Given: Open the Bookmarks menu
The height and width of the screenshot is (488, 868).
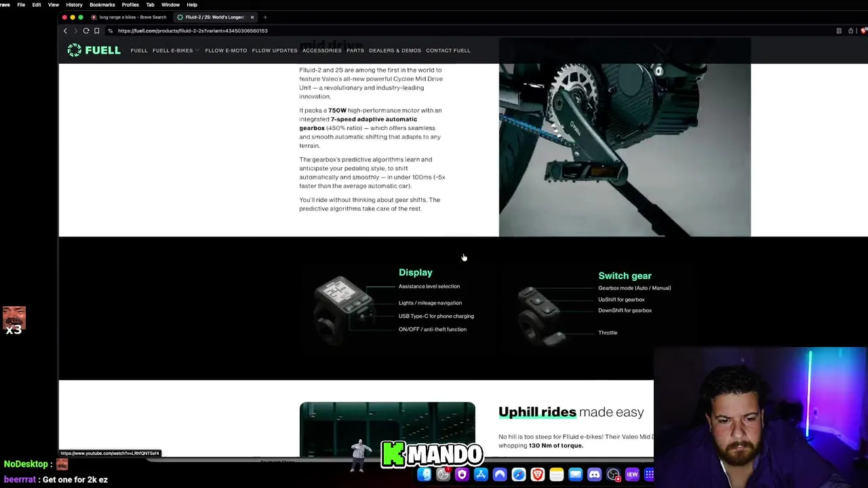Looking at the screenshot, I should (102, 5).
